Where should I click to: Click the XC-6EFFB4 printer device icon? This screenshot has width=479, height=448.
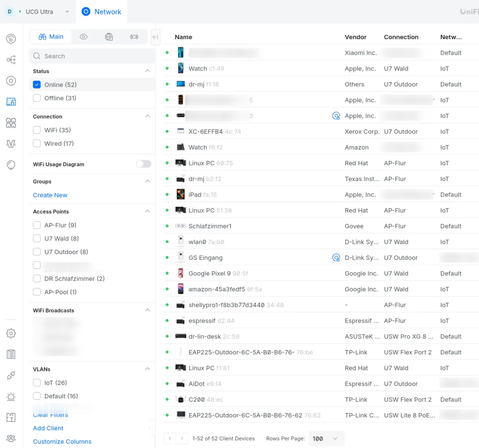click(x=181, y=131)
